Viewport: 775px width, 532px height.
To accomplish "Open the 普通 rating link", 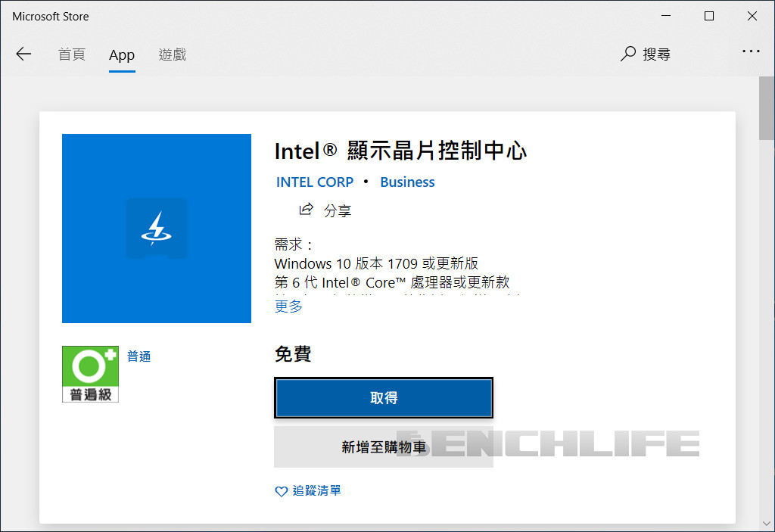I will tap(139, 356).
